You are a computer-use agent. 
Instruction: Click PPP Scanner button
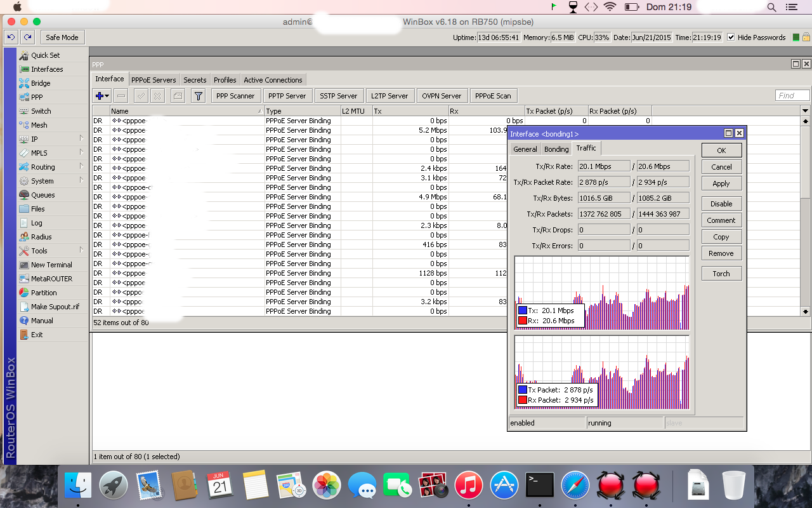click(x=235, y=96)
